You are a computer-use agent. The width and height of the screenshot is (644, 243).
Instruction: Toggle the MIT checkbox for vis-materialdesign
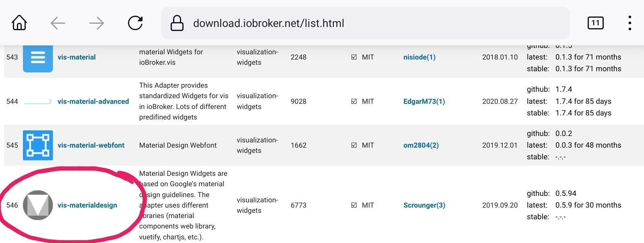pos(354,205)
